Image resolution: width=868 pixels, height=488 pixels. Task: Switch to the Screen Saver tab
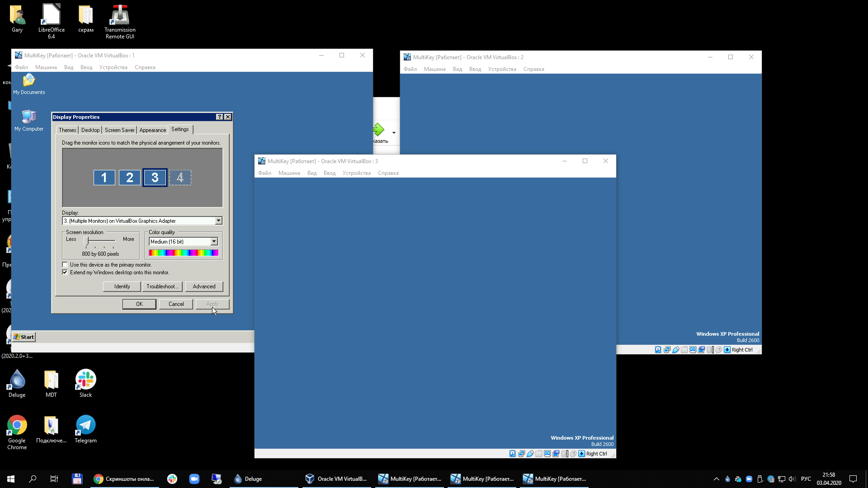click(x=119, y=129)
